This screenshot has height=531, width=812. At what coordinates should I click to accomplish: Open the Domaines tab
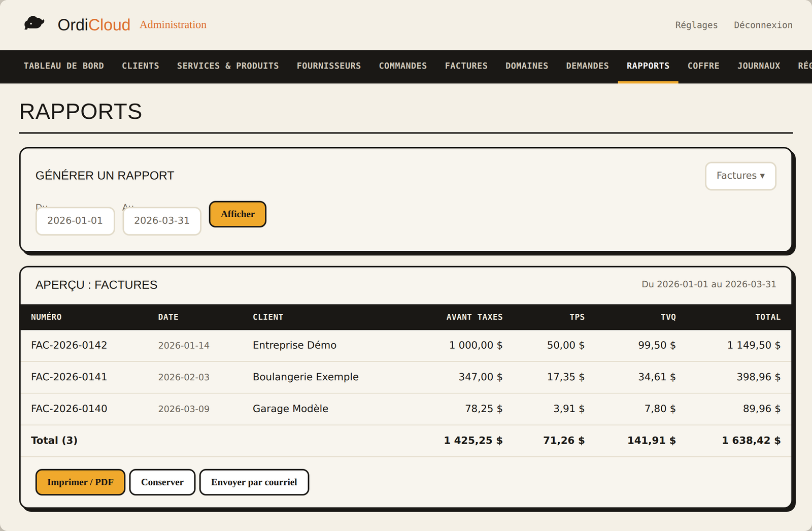click(x=527, y=66)
